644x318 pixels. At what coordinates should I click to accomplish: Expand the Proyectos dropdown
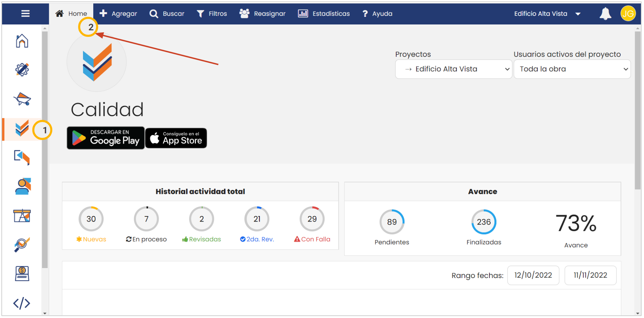point(453,69)
